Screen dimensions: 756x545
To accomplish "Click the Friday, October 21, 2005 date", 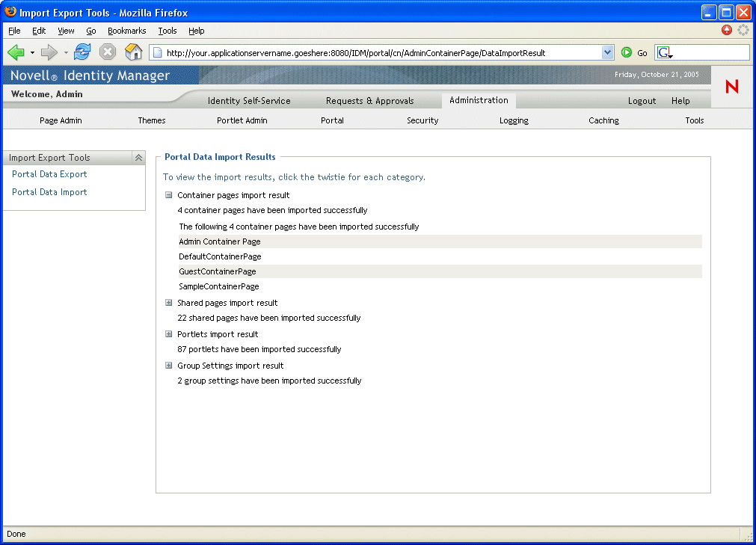I will tap(657, 75).
